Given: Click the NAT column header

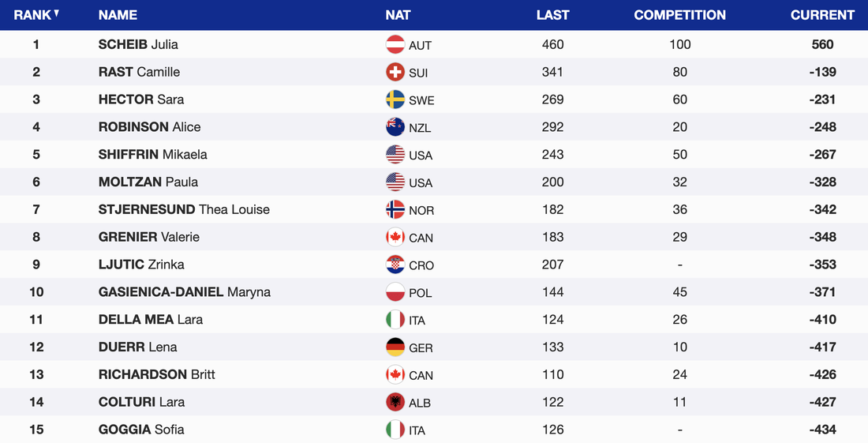Looking at the screenshot, I should [x=398, y=15].
